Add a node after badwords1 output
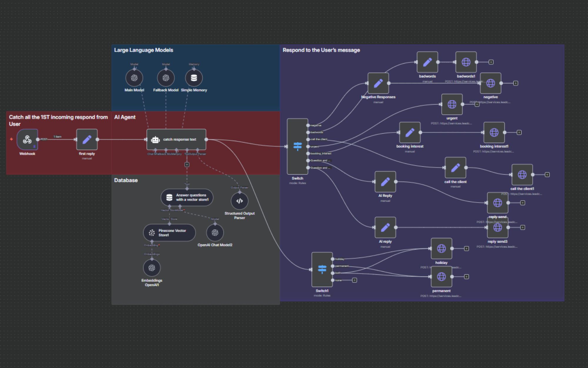 [x=491, y=62]
